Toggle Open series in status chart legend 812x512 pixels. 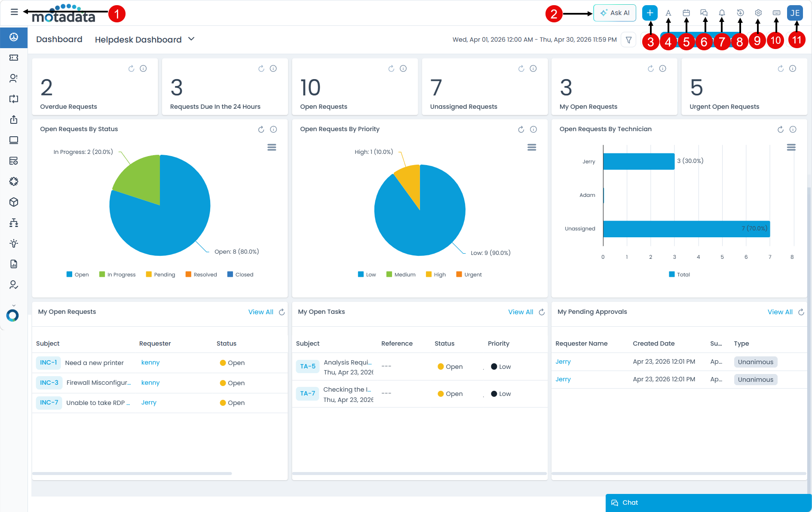[78, 275]
